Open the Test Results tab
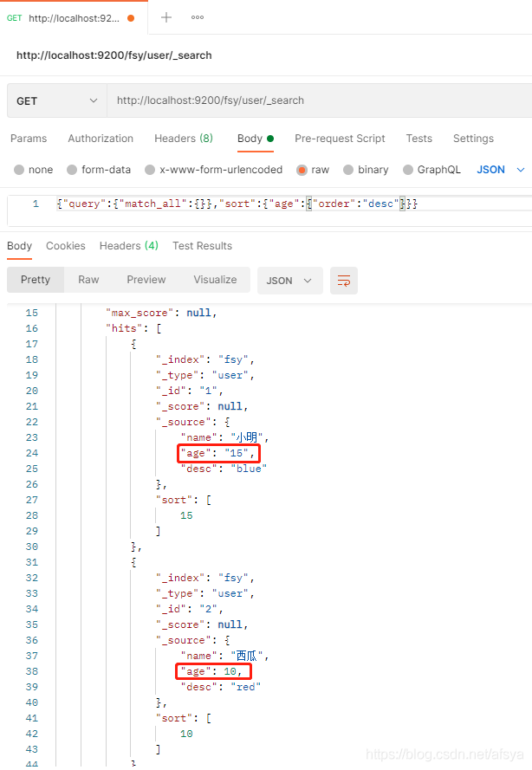532x770 pixels. click(203, 246)
